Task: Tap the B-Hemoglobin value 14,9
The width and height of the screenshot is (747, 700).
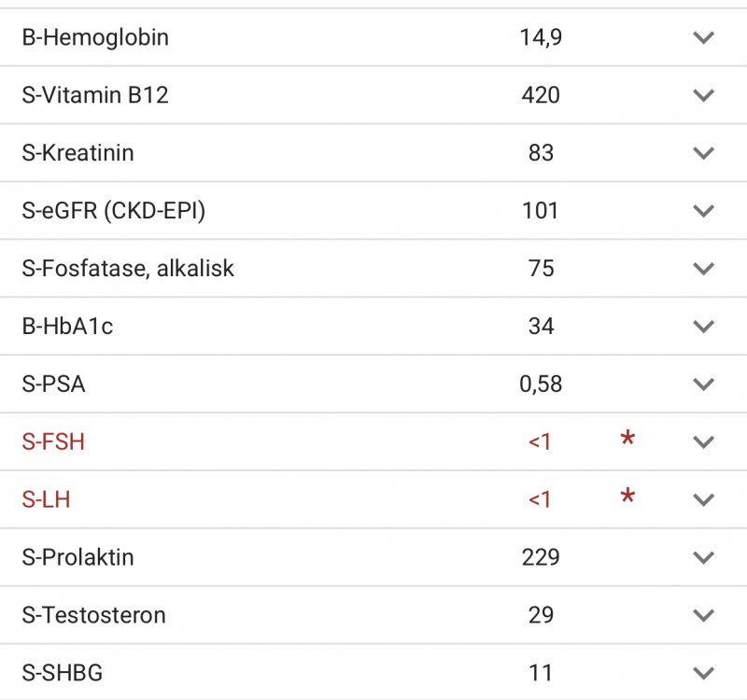Action: (541, 37)
